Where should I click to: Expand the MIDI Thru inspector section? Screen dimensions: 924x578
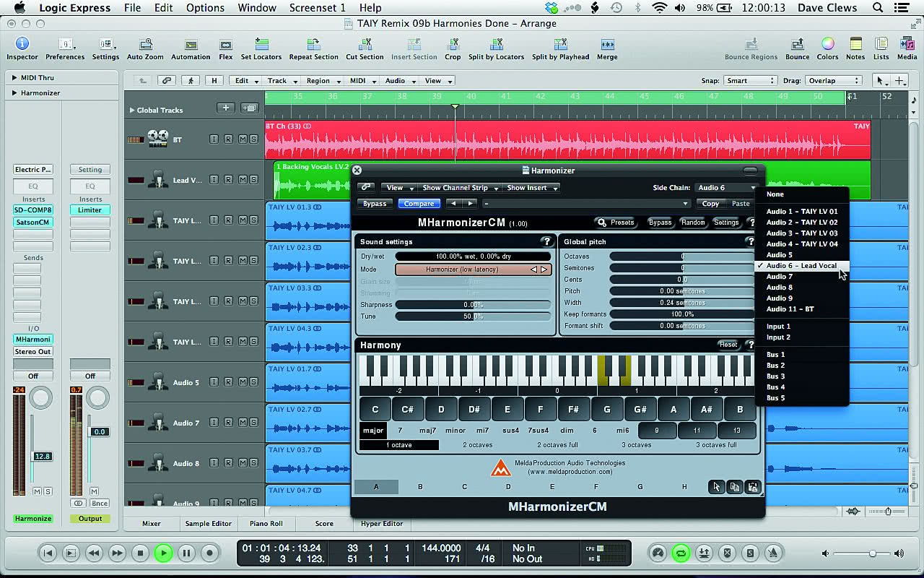(14, 77)
